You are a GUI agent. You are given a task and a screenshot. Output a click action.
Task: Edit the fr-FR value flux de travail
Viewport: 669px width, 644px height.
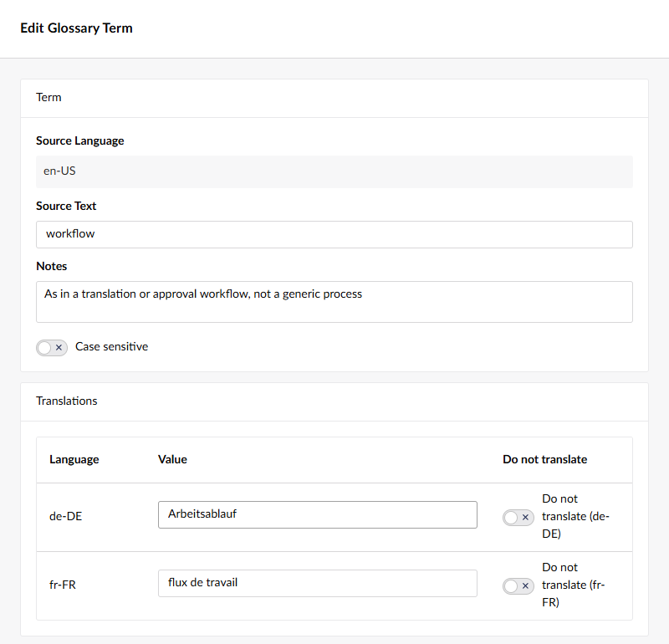318,583
